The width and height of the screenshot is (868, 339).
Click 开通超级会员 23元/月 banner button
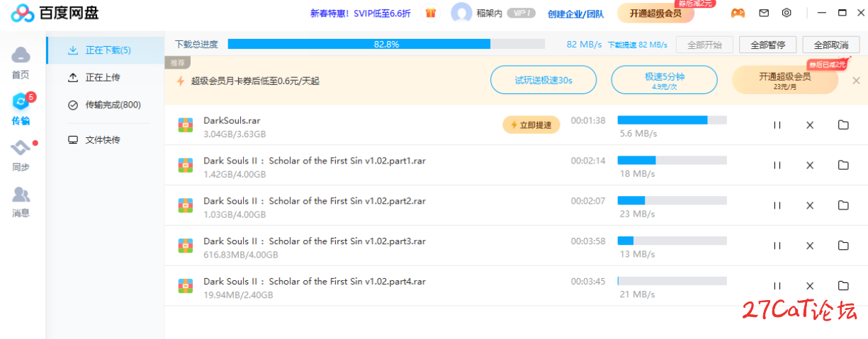(x=784, y=80)
